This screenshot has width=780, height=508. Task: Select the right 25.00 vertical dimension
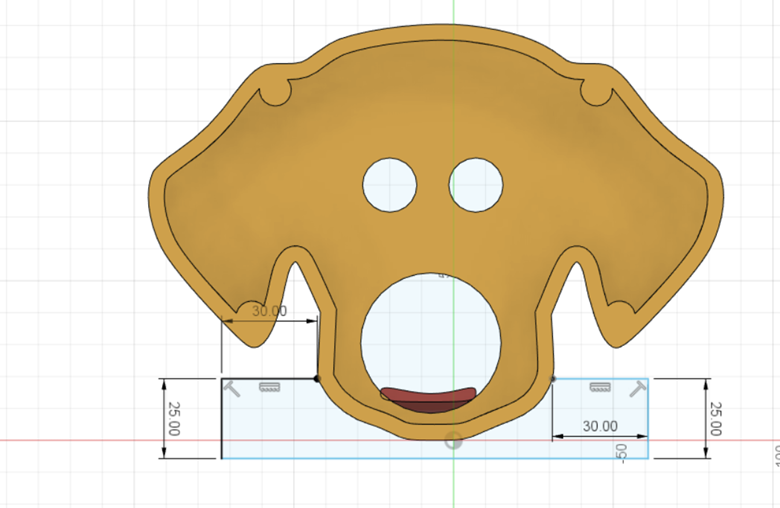click(x=715, y=418)
